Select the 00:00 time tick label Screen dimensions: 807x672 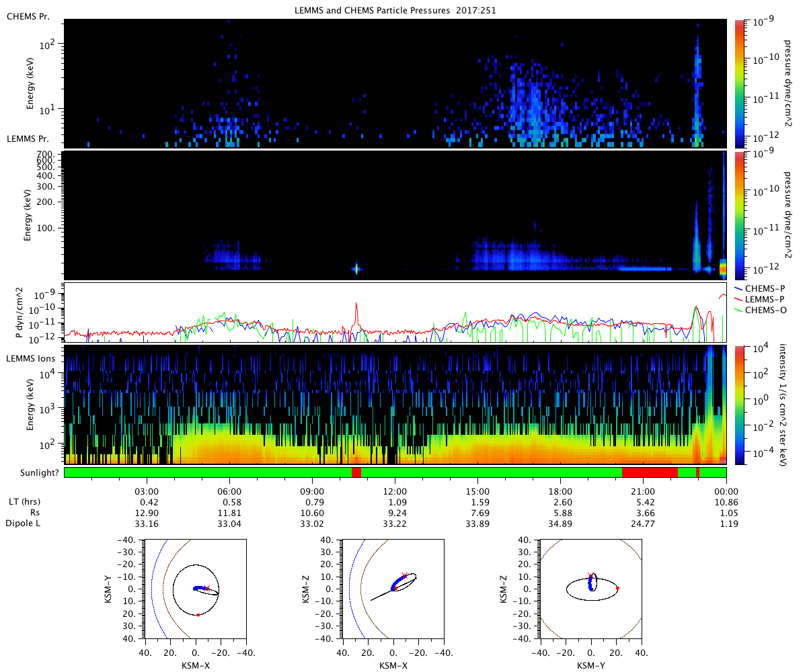pos(726,492)
